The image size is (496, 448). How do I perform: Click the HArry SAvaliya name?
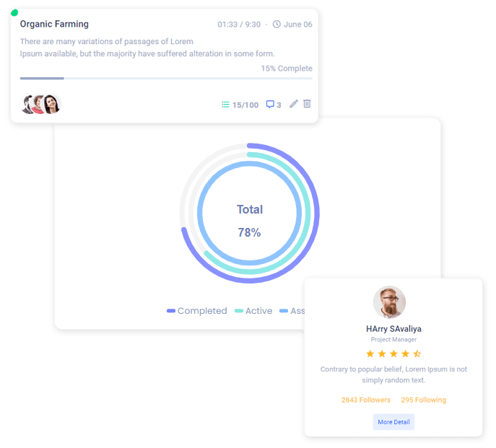click(x=393, y=329)
